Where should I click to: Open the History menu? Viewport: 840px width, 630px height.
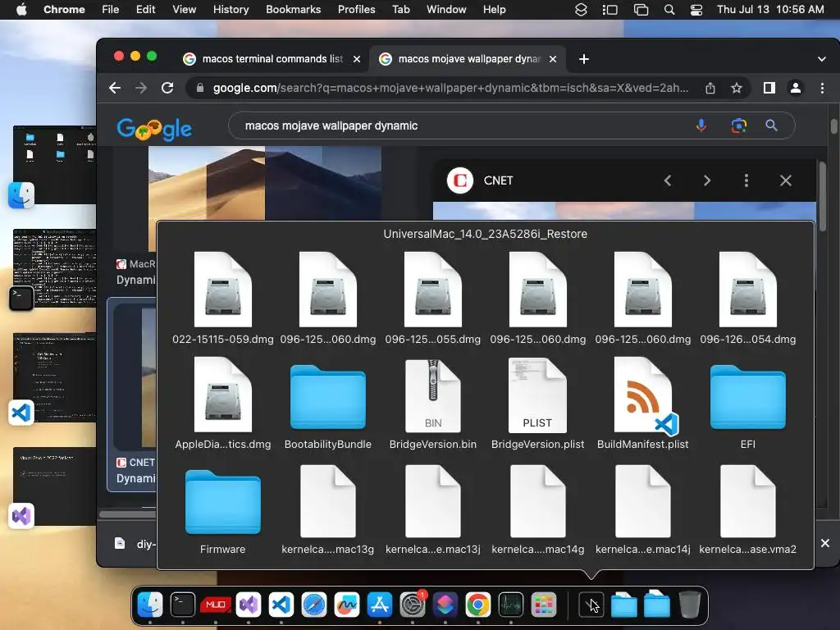pos(231,10)
